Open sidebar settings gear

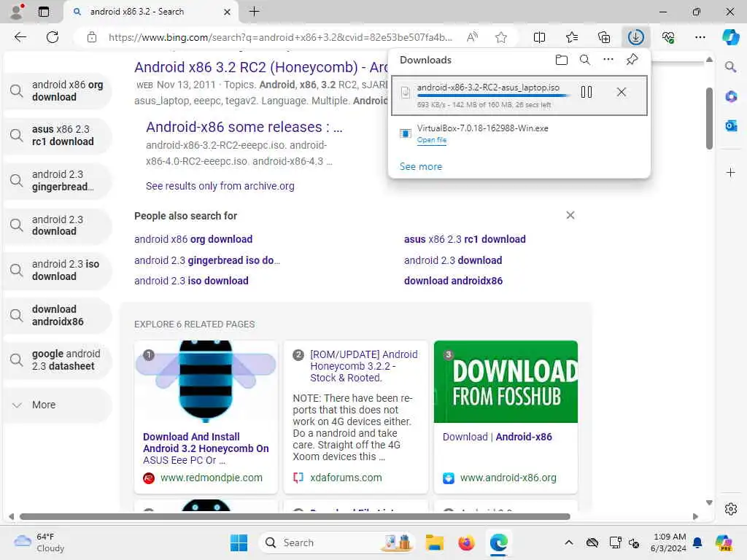731,509
